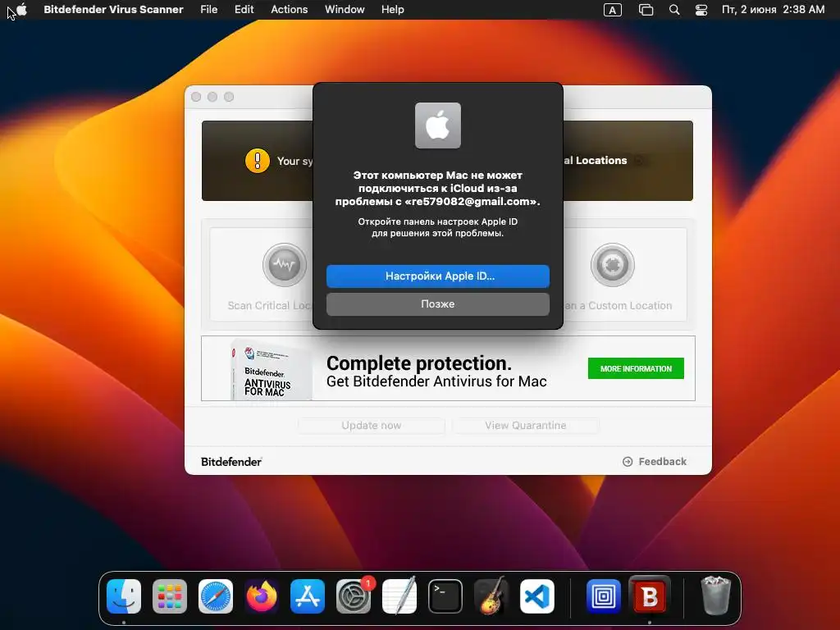Launch Firefox from the Dock
Screen dimensions: 840x630
pyautogui.click(x=262, y=596)
